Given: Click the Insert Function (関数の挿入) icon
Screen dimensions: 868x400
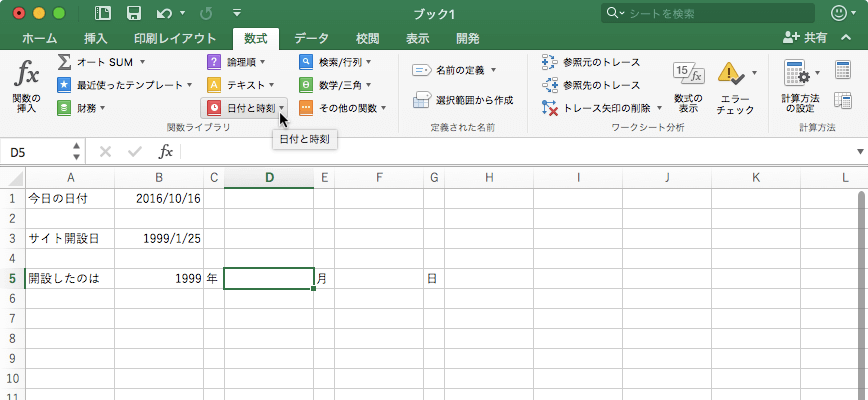Looking at the screenshot, I should pos(27,76).
